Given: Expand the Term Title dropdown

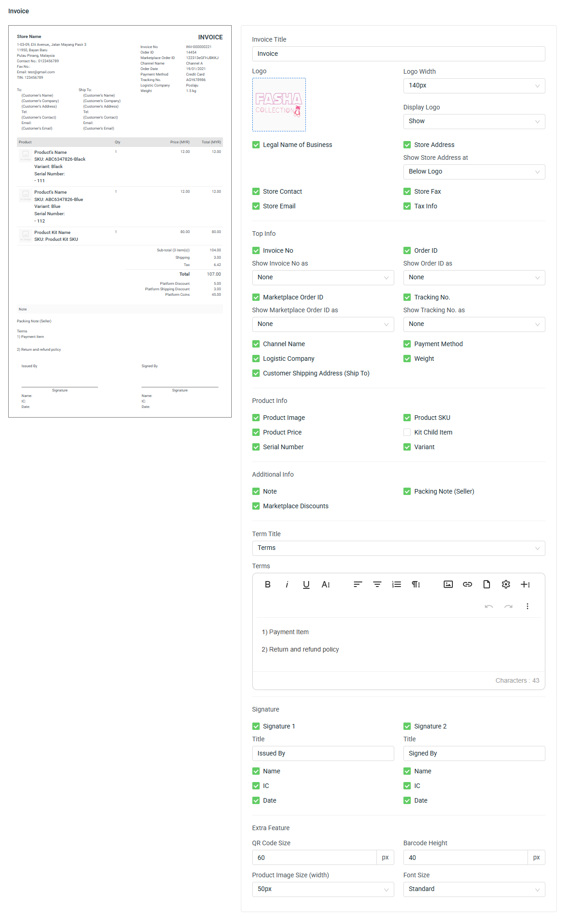Looking at the screenshot, I should pos(398,548).
